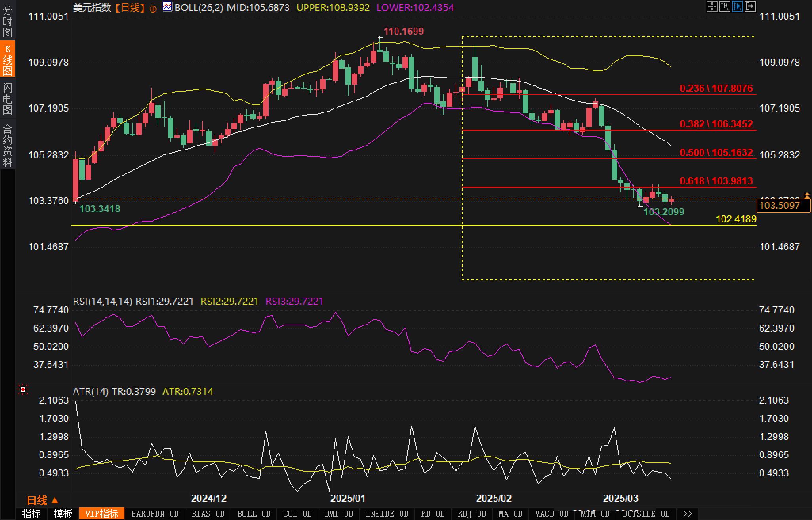Viewport: 812px width, 520px height.
Task: Click the BOLL indicator chart icon
Action: pyautogui.click(x=168, y=6)
